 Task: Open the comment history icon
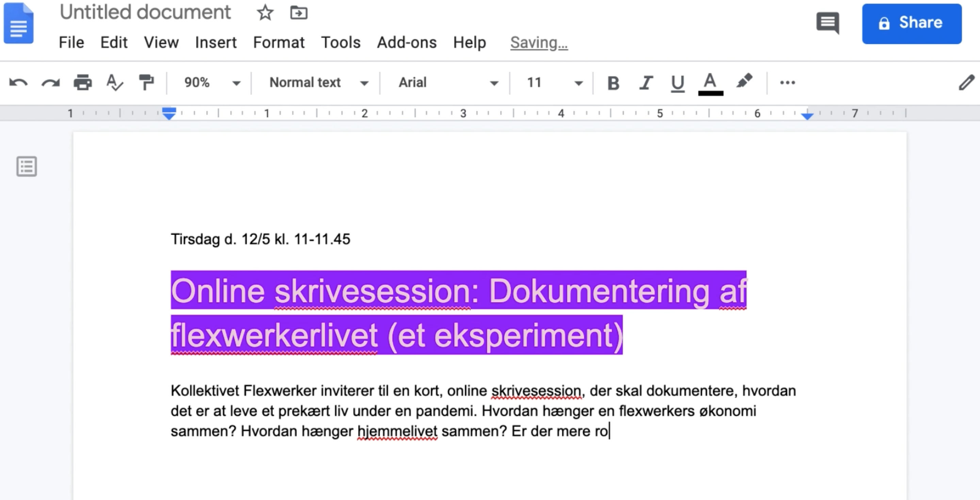click(828, 23)
